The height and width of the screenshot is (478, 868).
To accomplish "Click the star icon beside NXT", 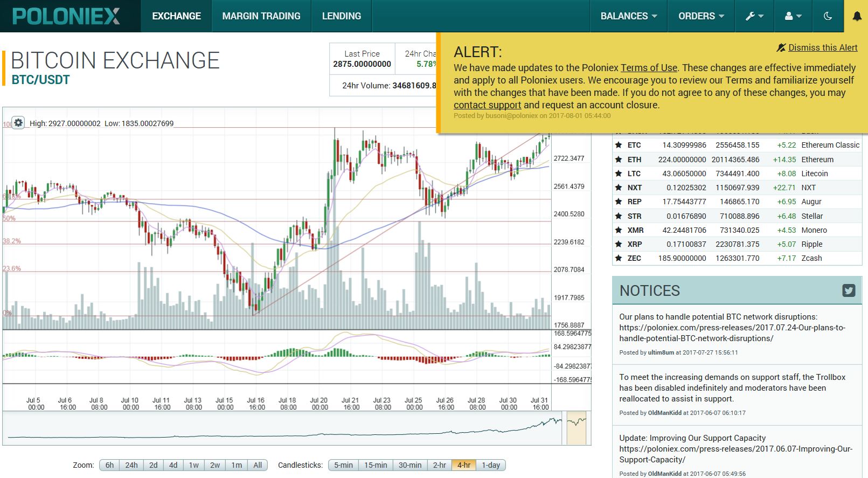I will (x=619, y=188).
